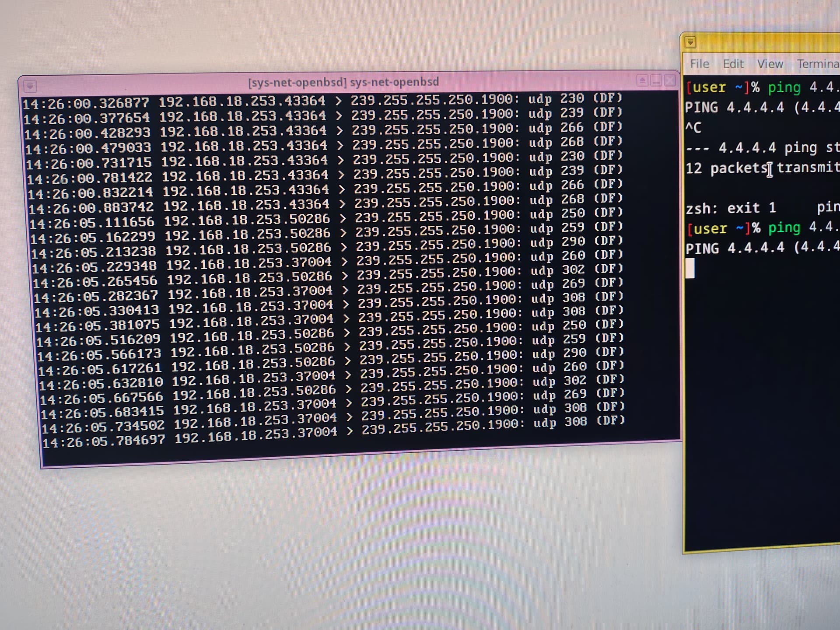Click destination 239.255.255.250.1900 on the 14:26:00.377654 row
840x630 pixels.
(x=436, y=115)
